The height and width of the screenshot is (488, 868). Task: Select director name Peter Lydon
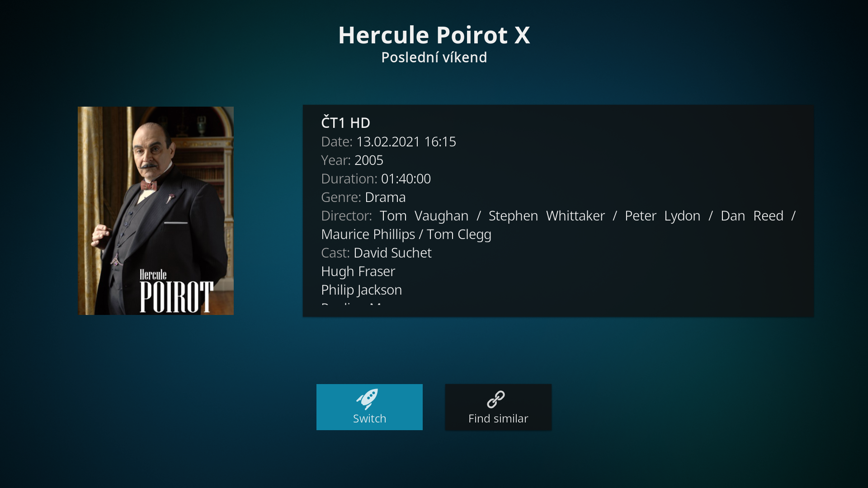coord(663,216)
